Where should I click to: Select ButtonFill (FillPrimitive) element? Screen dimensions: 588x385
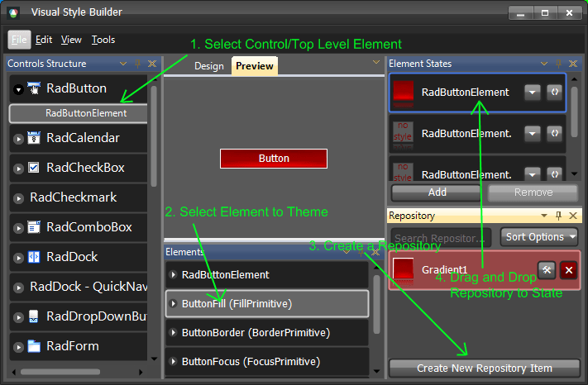[x=267, y=304]
